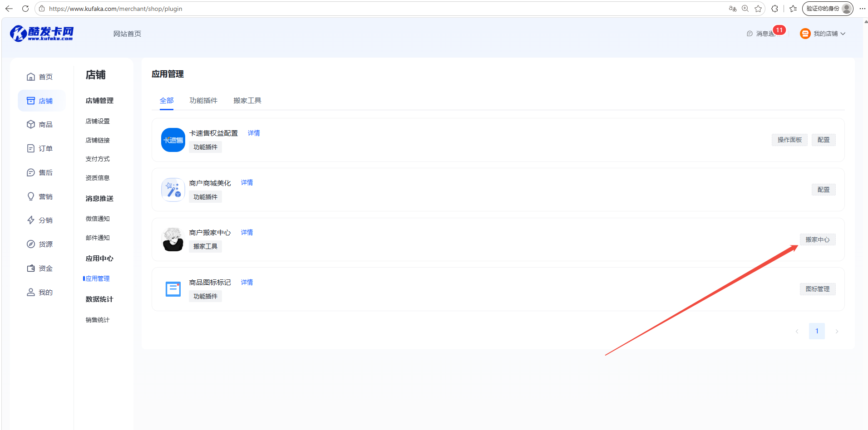Click the 操作面板 button

coord(789,140)
